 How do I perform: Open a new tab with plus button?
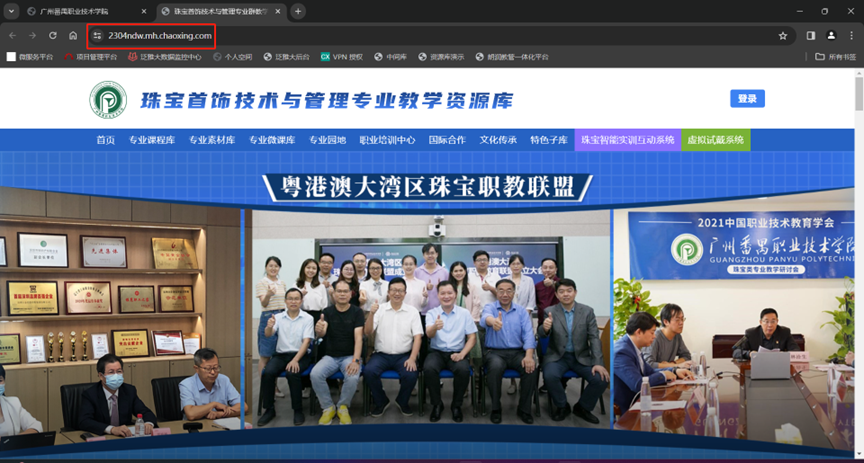298,12
